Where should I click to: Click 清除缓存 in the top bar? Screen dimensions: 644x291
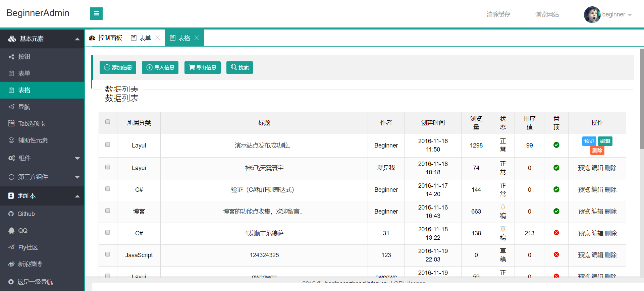498,14
